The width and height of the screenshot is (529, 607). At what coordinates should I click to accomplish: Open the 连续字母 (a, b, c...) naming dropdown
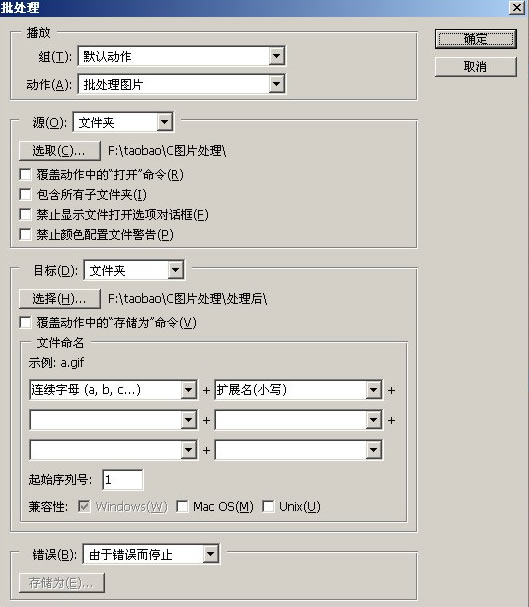[113, 389]
